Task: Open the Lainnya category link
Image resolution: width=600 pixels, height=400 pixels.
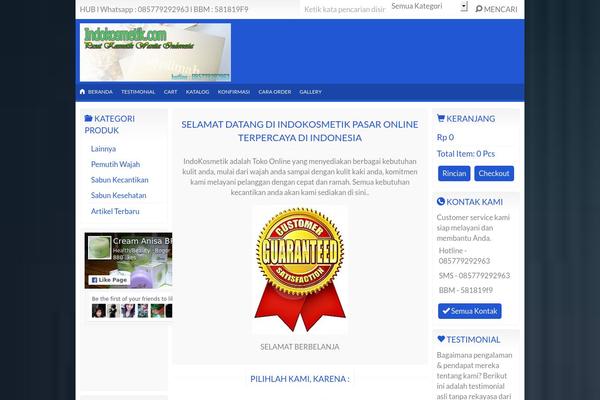Action: (x=103, y=149)
